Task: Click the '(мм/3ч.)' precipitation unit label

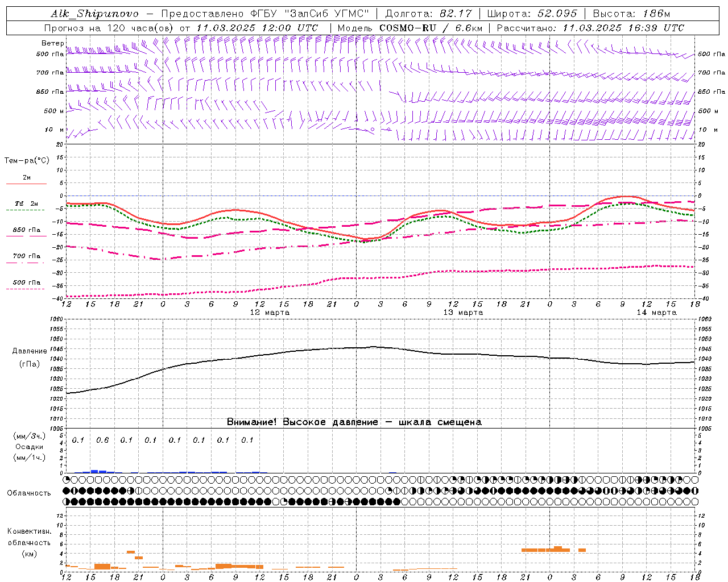Action: (x=30, y=436)
